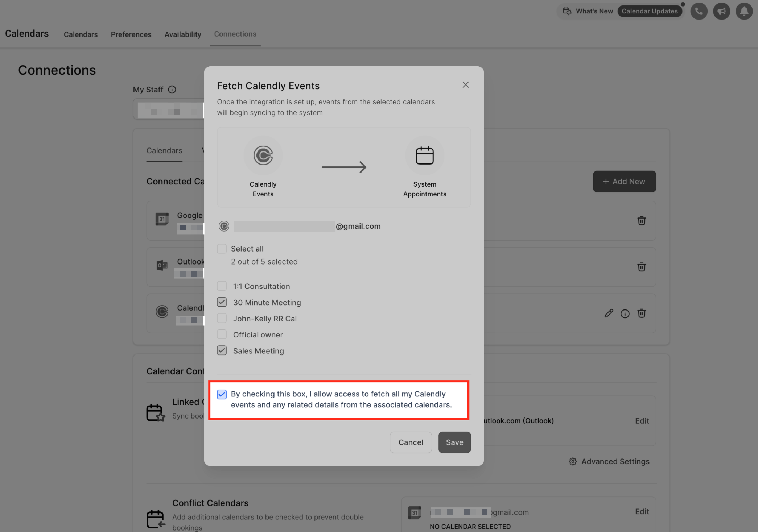Image resolution: width=758 pixels, height=532 pixels.
Task: Switch to the Availability tab
Action: pos(182,34)
